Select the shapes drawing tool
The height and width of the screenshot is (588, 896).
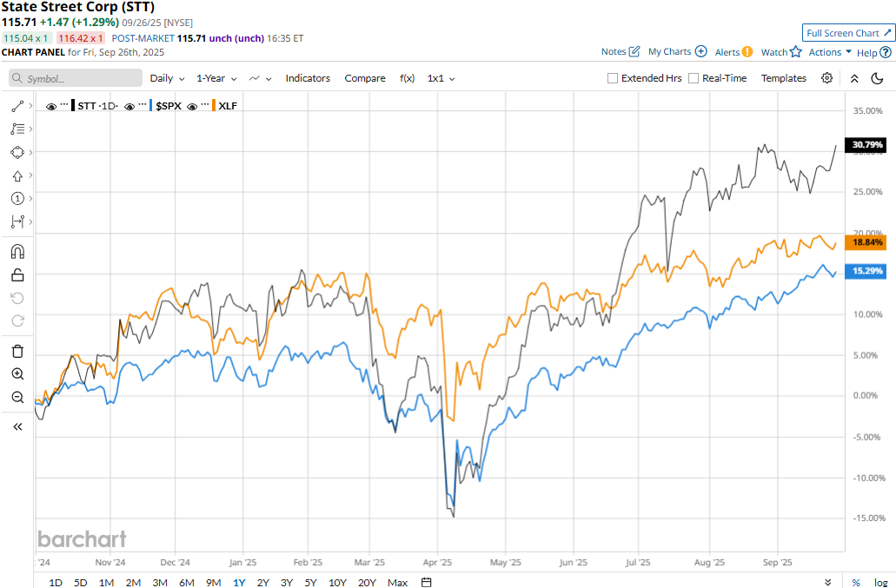pos(17,152)
